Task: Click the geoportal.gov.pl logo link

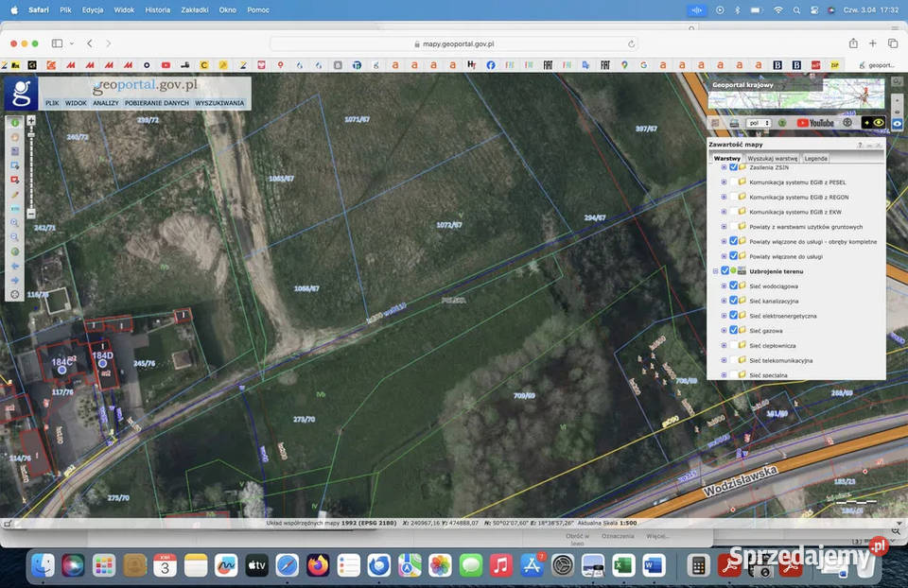Action: click(145, 85)
